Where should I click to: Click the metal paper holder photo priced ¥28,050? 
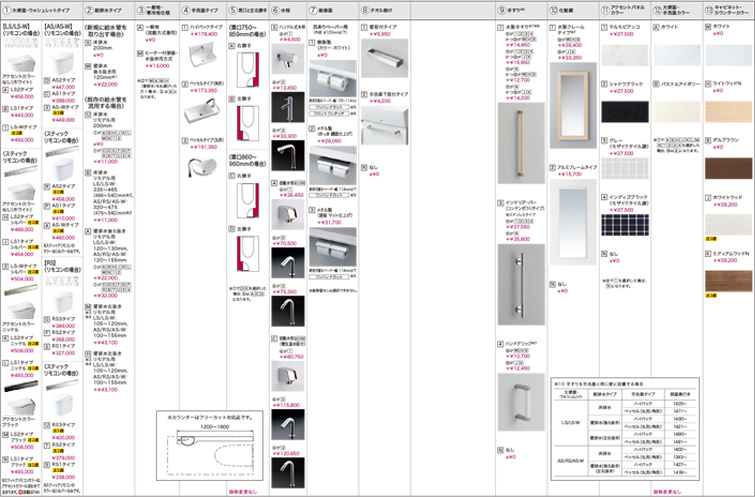tap(333, 166)
